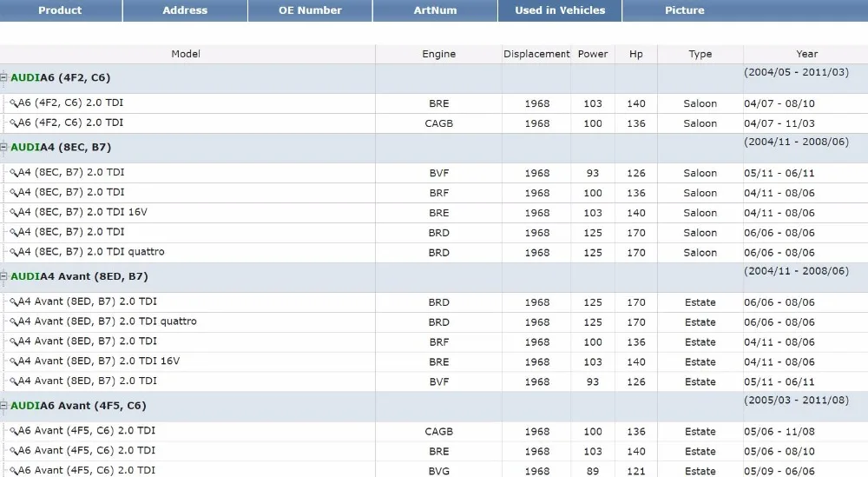Screen dimensions: 868x477
Task: Click magnifier icon for A4 Avant BVF row
Action: [x=14, y=381]
